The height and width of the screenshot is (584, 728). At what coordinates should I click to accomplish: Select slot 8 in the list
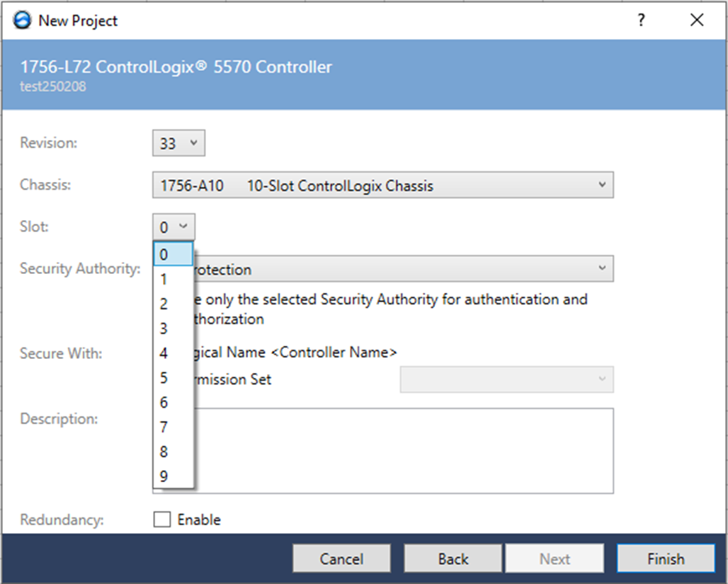[x=174, y=451]
